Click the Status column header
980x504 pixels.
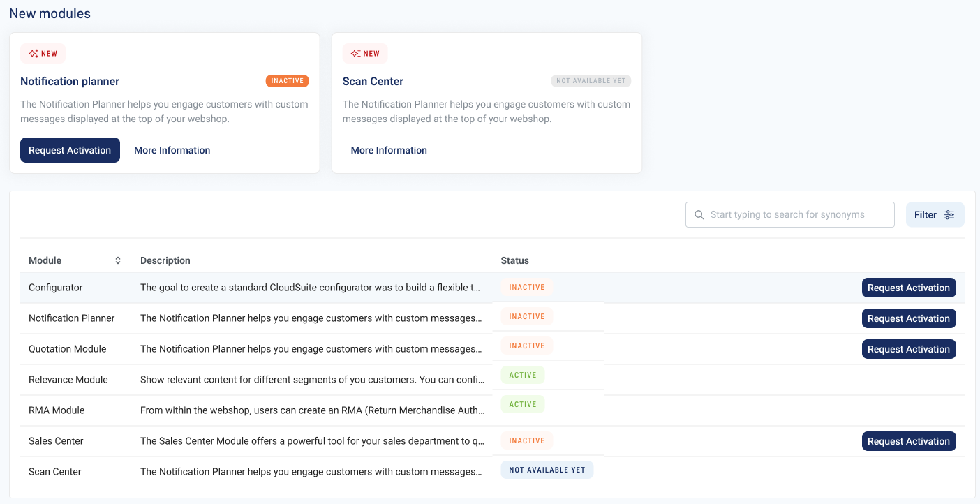(514, 260)
